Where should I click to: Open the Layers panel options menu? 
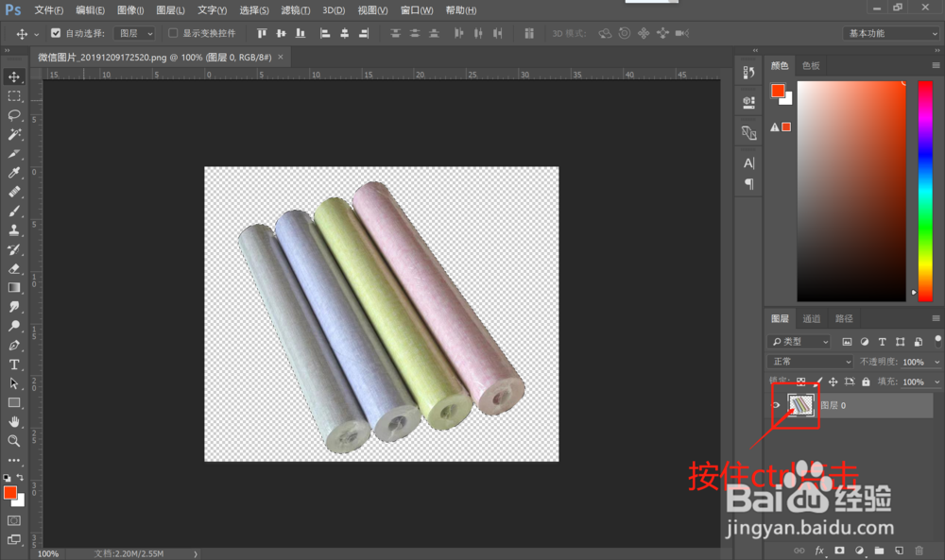pos(936,318)
